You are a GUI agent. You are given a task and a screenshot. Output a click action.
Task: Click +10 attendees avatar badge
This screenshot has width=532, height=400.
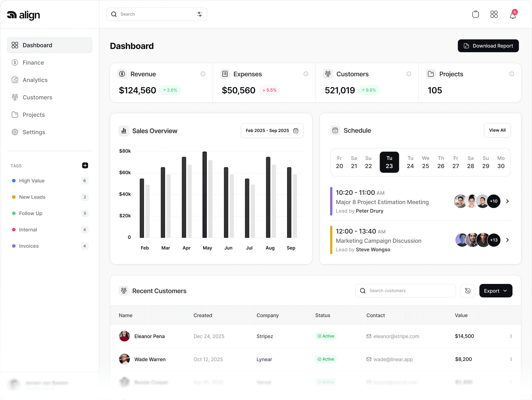click(494, 201)
